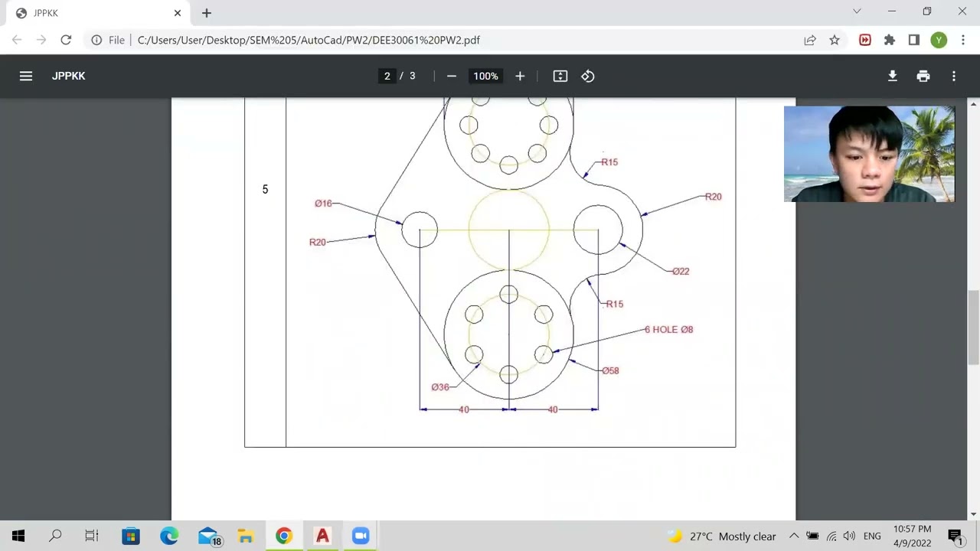This screenshot has width=980, height=551.
Task: Show hidden system tray icons
Action: coord(794,536)
